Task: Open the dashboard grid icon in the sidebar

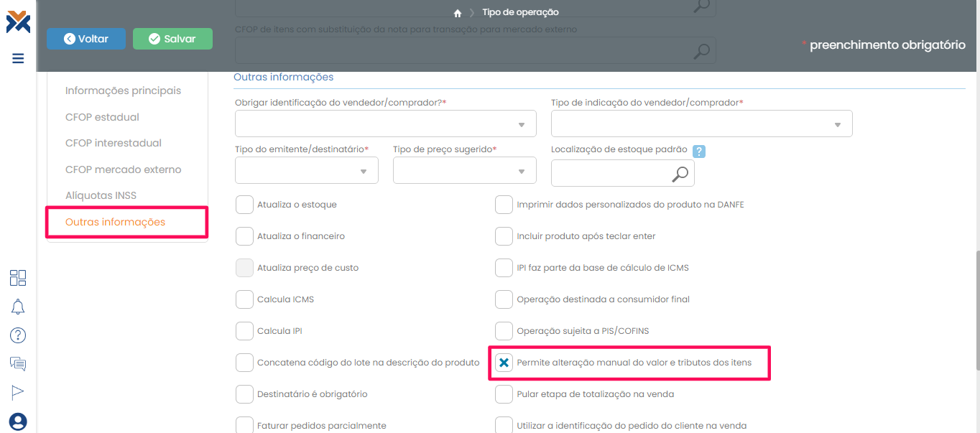Action: [18, 278]
